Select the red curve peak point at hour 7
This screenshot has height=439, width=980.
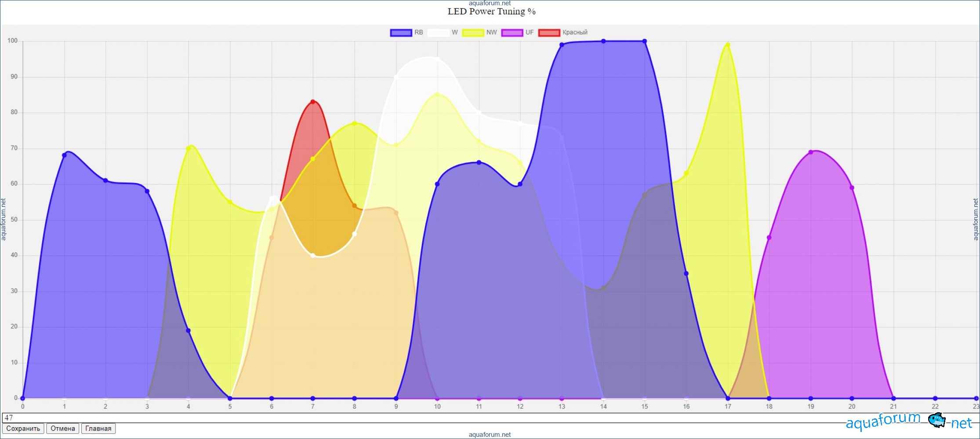click(x=313, y=102)
